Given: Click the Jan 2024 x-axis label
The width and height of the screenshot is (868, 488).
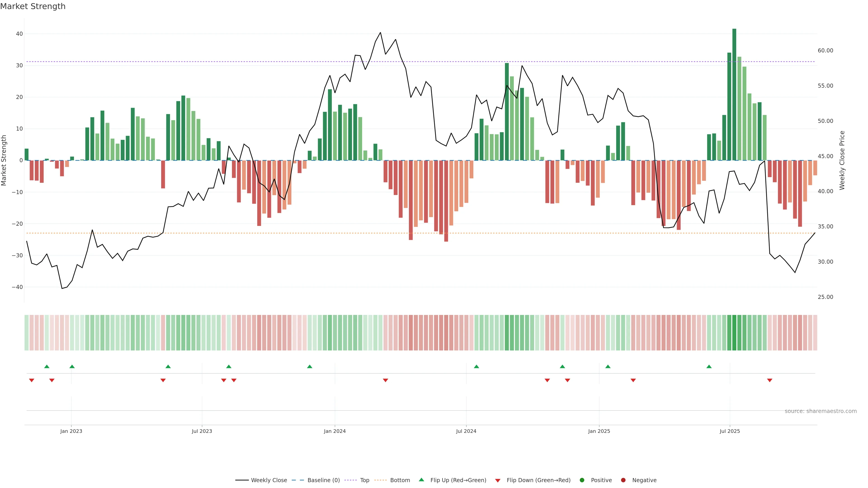Looking at the screenshot, I should pyautogui.click(x=335, y=431).
